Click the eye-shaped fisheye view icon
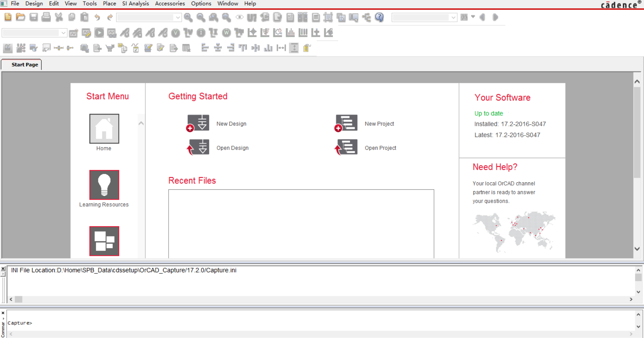The height and width of the screenshot is (338, 644). coord(239,17)
